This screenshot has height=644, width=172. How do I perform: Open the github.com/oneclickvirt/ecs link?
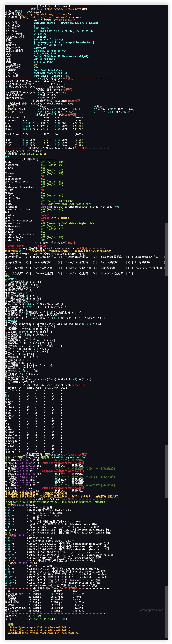coord(57,17)
